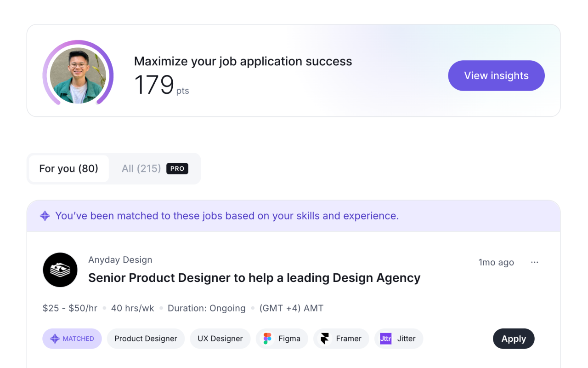Click the Anyday Design company logo
This screenshot has width=588, height=368.
click(x=60, y=270)
